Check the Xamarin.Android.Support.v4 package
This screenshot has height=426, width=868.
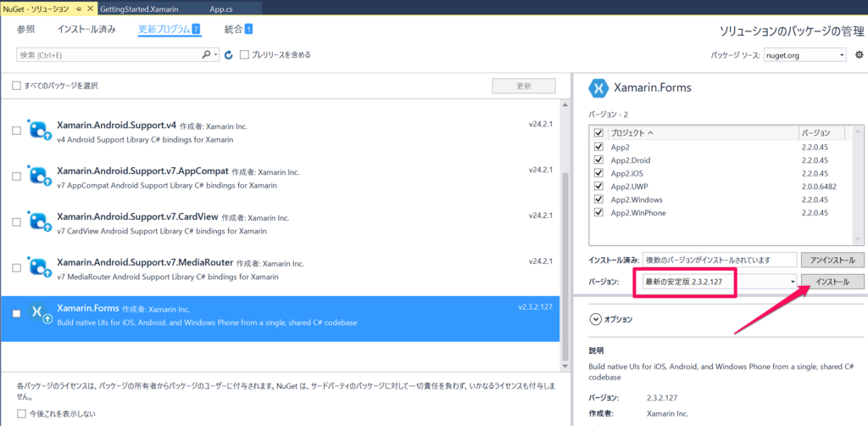point(17,131)
